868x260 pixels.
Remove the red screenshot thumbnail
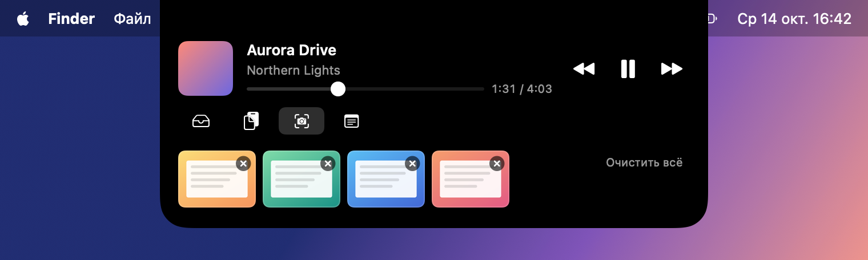tap(497, 164)
